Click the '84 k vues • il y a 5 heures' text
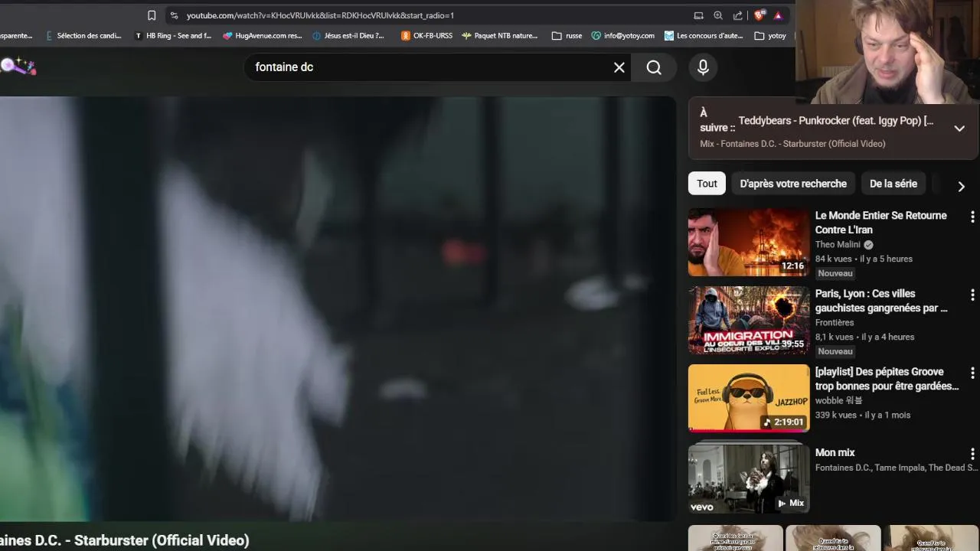This screenshot has height=551, width=980. click(864, 259)
